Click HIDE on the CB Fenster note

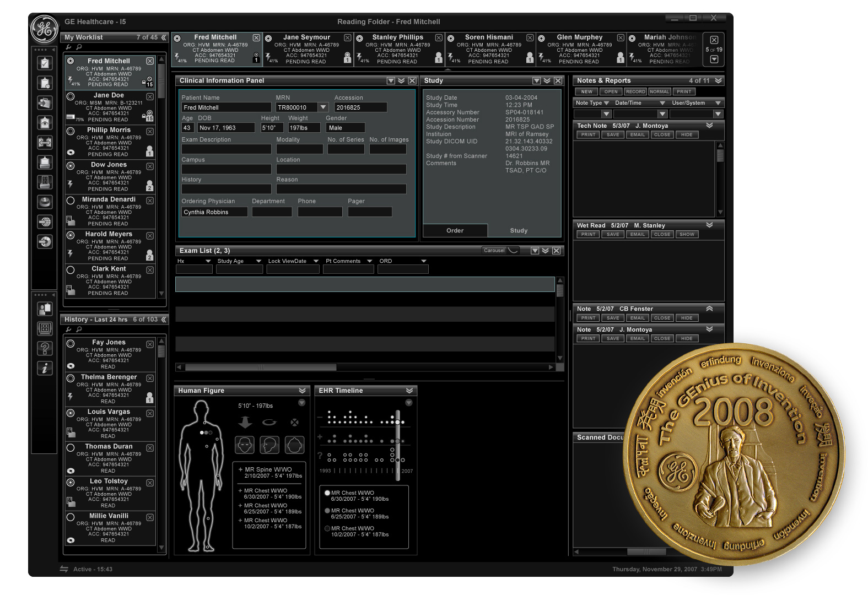687,318
